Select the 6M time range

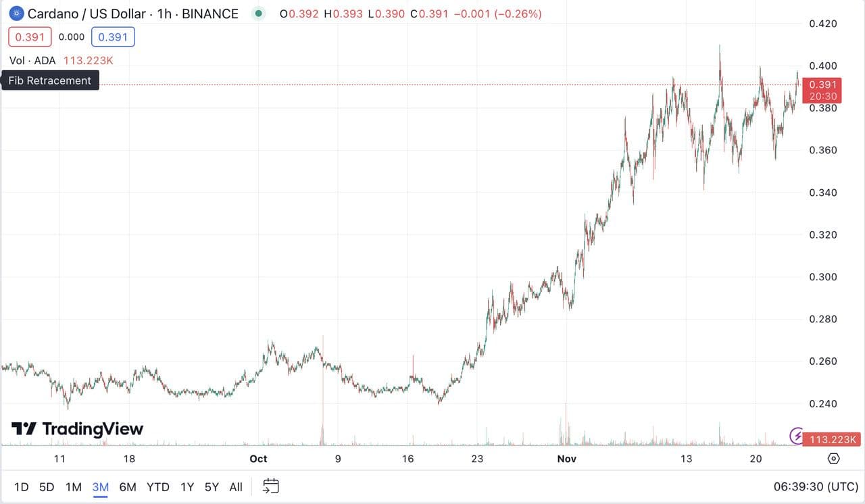point(128,486)
